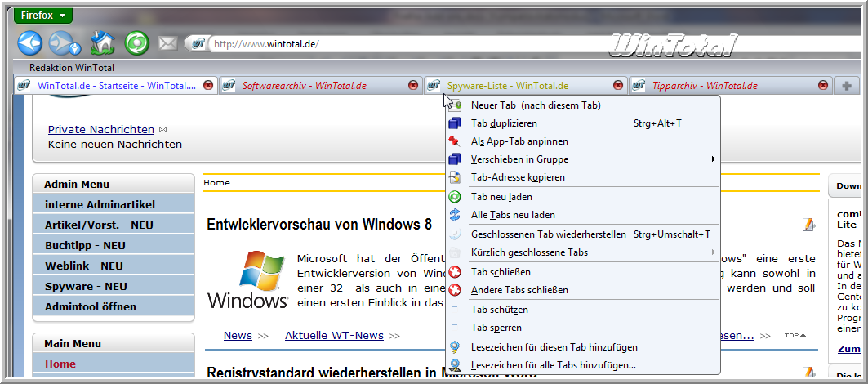Choose Tab duplizieren menu entry
Screen dimensions: 868x384
click(582, 123)
